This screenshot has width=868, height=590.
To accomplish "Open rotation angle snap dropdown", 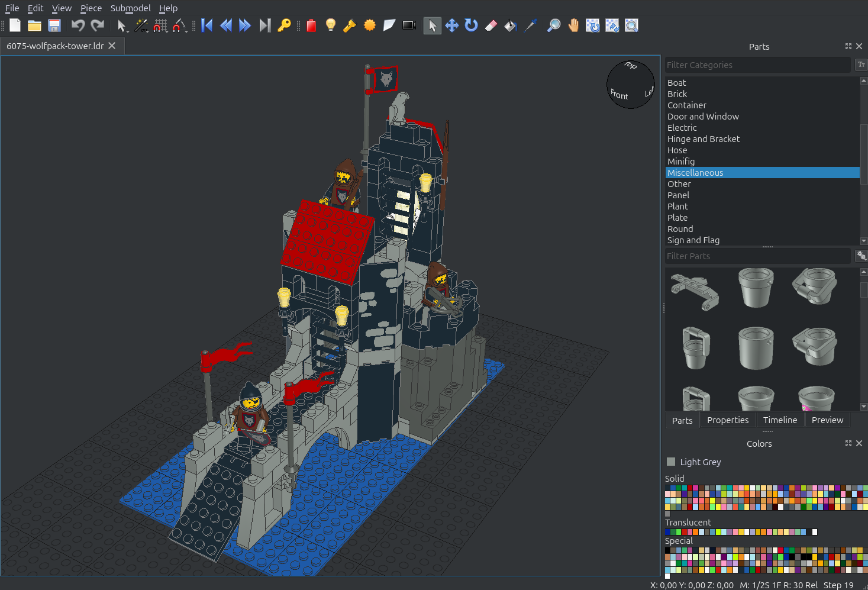I will 180,25.
